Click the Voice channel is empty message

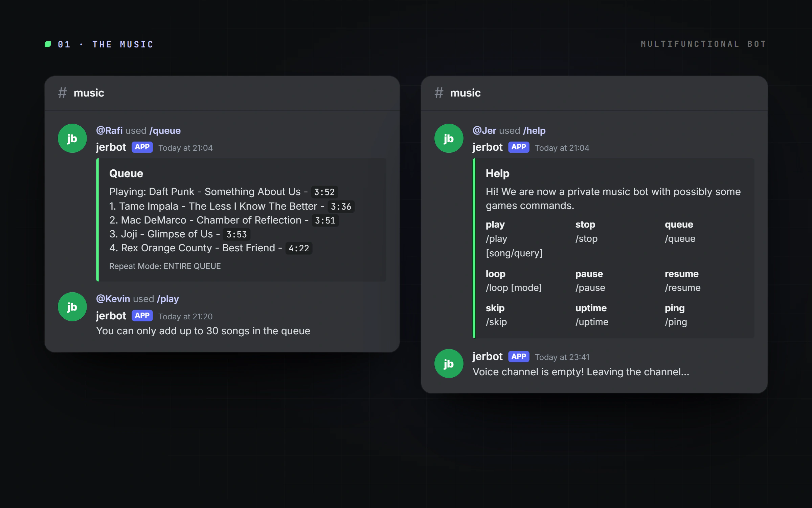581,372
